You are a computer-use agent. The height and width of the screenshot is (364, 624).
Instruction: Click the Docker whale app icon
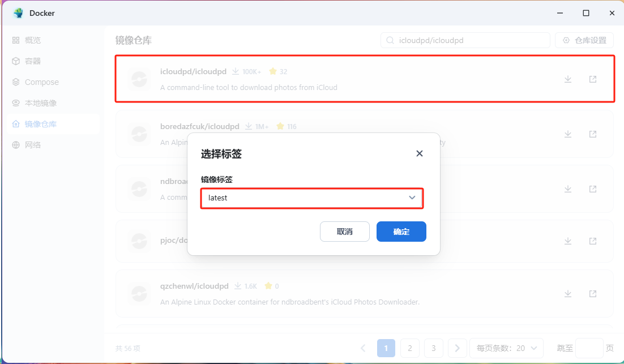pyautogui.click(x=18, y=13)
